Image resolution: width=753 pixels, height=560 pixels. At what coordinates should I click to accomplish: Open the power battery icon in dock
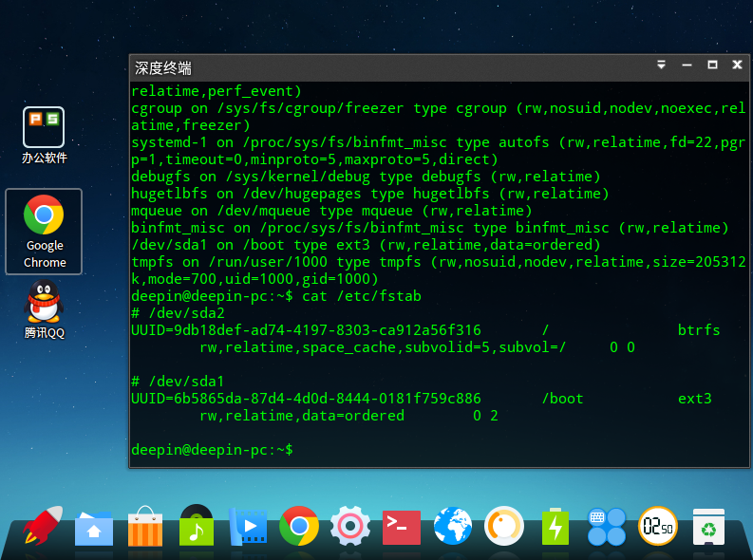tap(555, 526)
